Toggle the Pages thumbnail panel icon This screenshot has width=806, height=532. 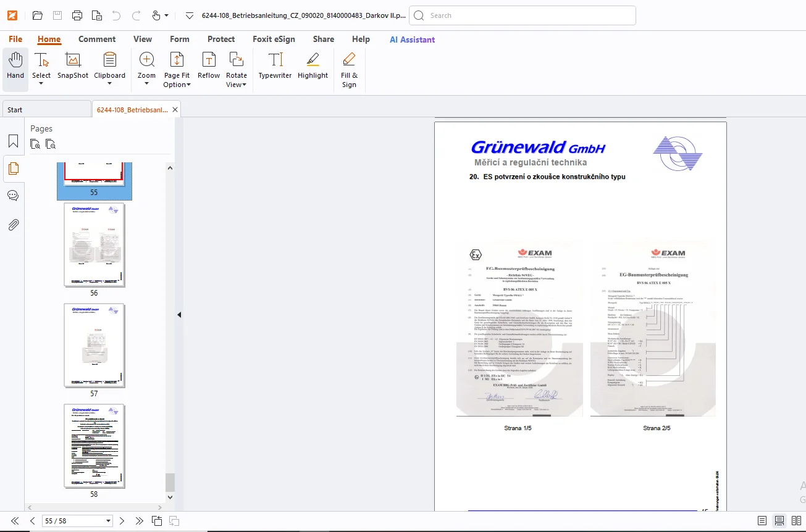pyautogui.click(x=13, y=168)
